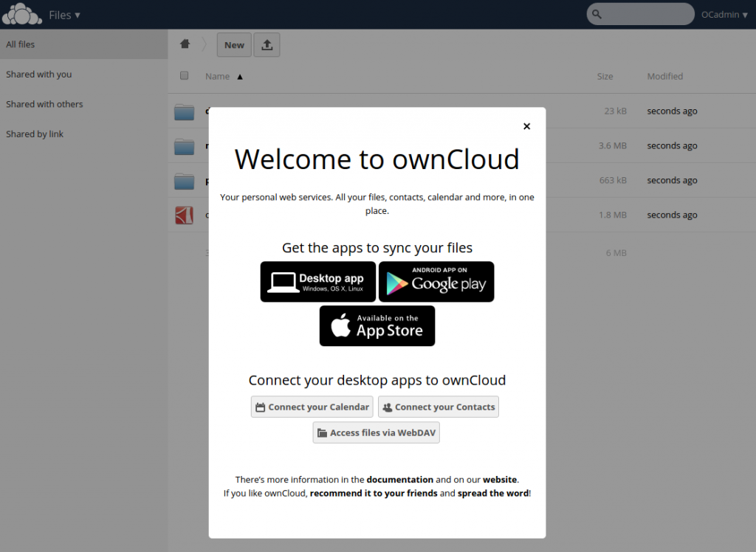Sort by Modified column header
Screen dimensions: 756x552
click(x=665, y=76)
